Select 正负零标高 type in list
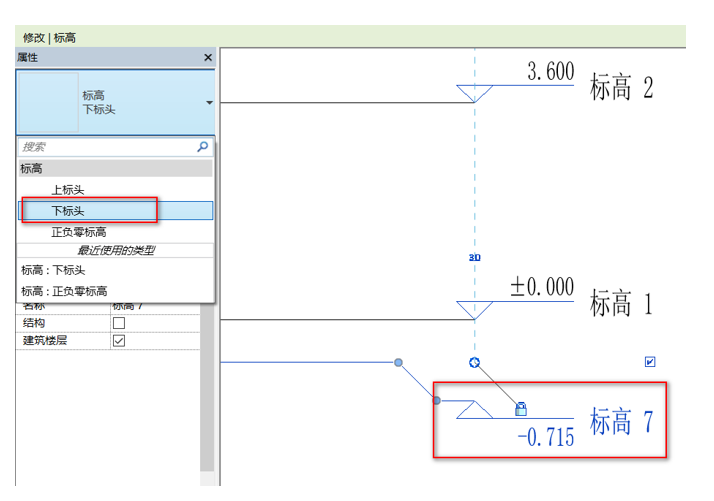This screenshot has width=714, height=501. coord(115,232)
